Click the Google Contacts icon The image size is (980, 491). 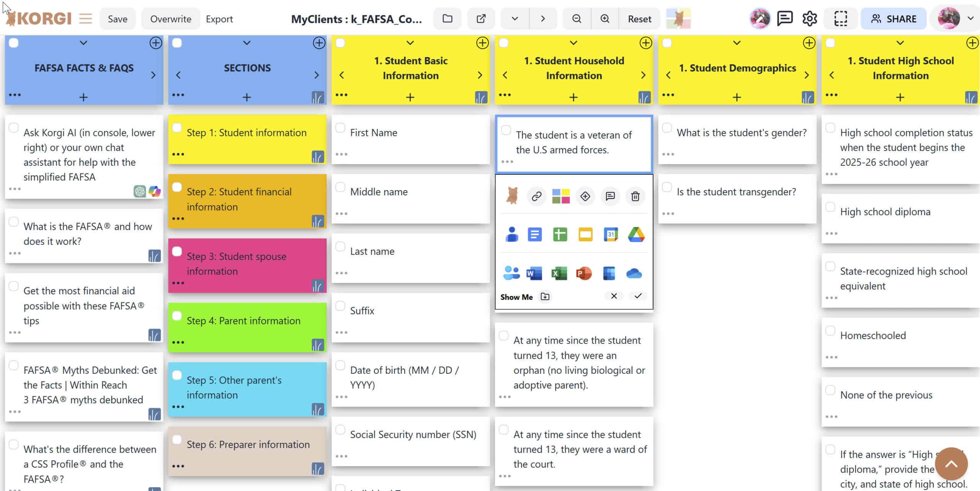coord(512,234)
